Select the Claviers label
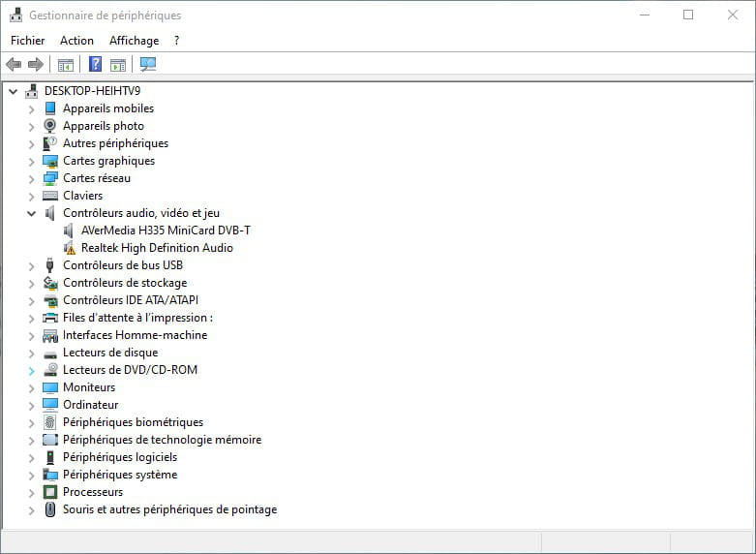 83,196
